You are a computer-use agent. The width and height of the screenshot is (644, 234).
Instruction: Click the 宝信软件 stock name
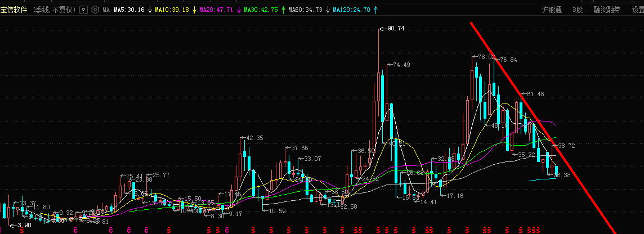14,10
